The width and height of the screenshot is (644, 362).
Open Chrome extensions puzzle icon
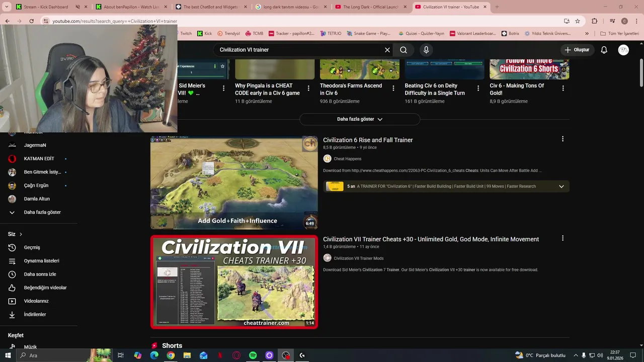[x=594, y=21]
